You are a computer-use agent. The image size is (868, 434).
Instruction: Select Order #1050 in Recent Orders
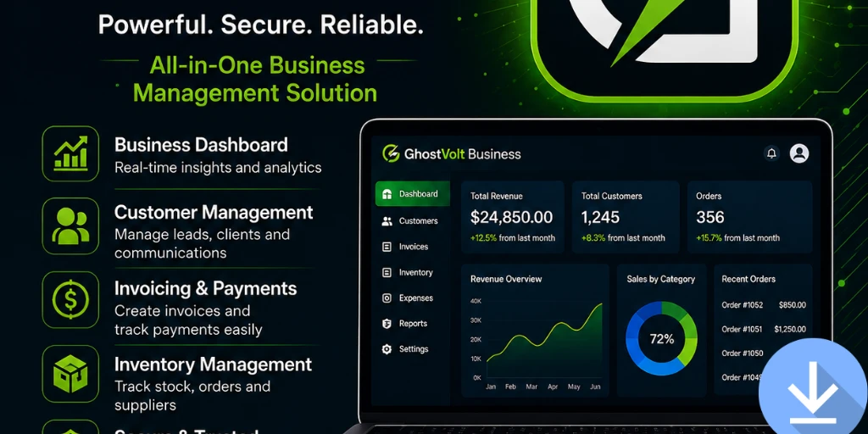743,353
